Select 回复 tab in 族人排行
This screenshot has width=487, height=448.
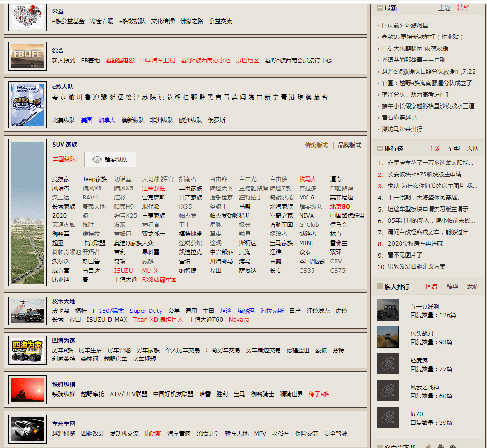[x=432, y=286]
